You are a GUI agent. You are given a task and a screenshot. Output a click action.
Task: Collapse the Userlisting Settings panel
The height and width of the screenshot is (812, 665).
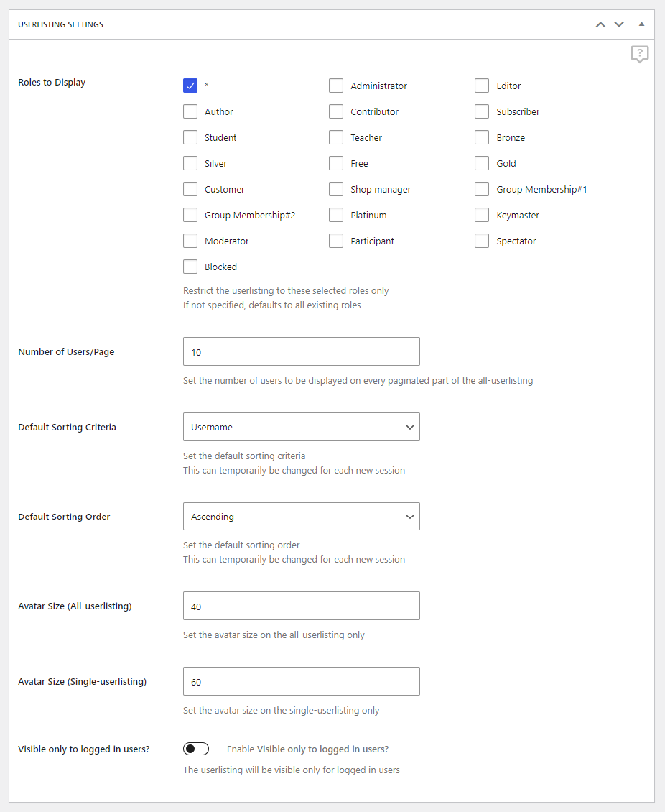click(x=641, y=24)
